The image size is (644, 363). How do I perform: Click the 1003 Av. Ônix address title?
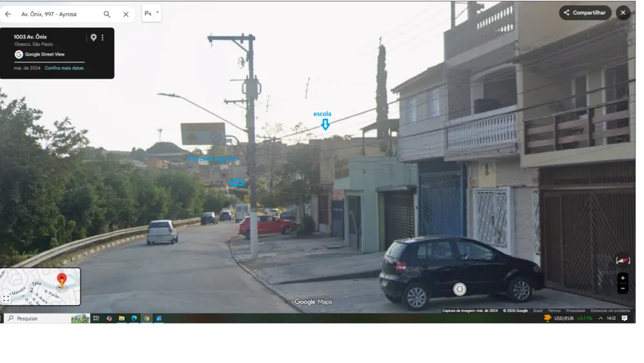click(x=30, y=37)
